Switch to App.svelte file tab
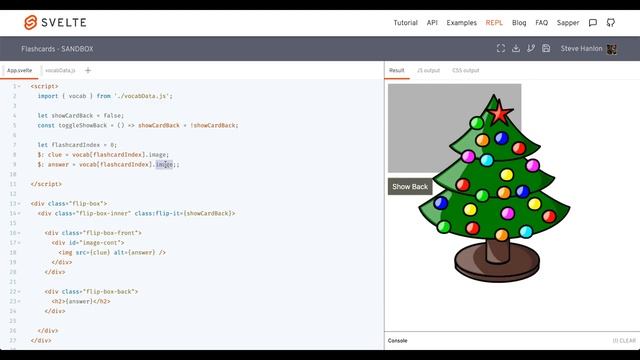 pyautogui.click(x=19, y=71)
